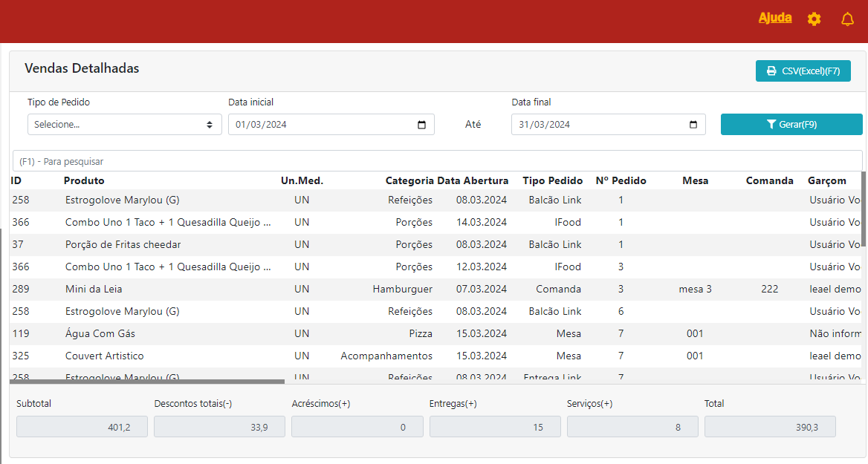Sort by Produto column header
Screen dimensions: 868x464
coord(84,180)
